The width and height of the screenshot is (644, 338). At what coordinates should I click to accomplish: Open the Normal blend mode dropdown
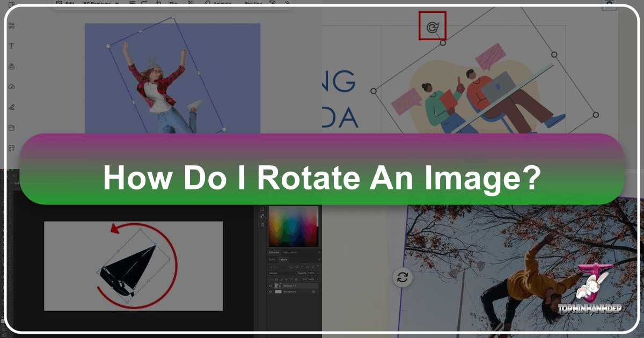click(279, 273)
